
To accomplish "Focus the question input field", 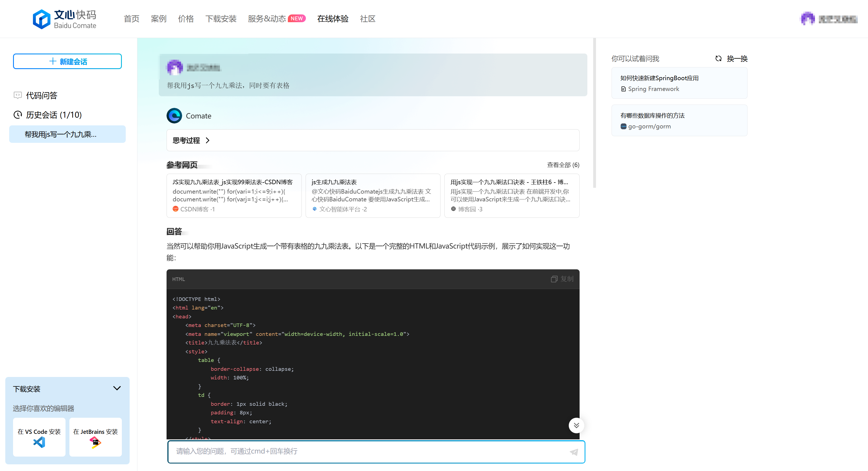I will click(x=376, y=452).
